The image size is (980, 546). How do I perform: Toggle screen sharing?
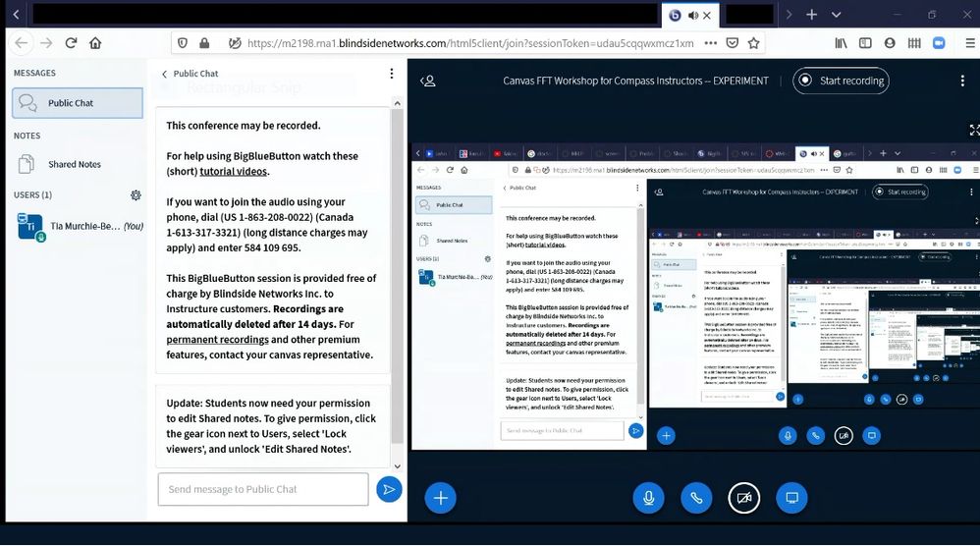(791, 498)
